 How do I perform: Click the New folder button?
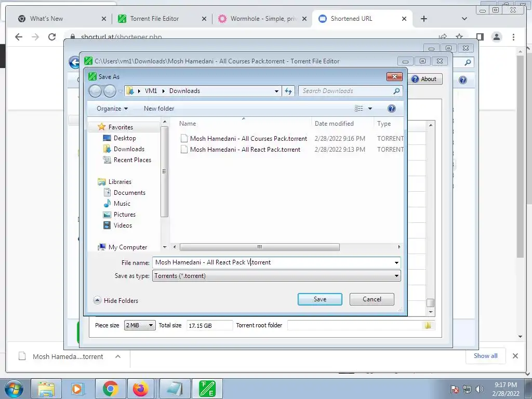[159, 109]
